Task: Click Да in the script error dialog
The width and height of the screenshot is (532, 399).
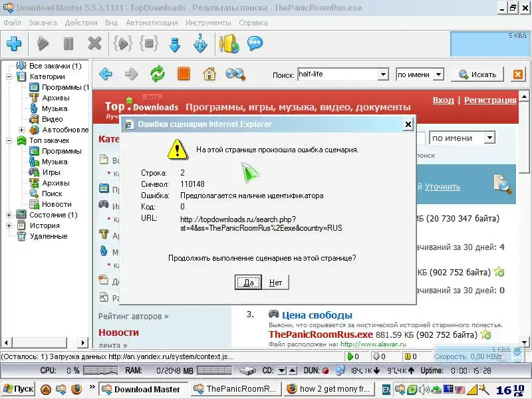Action: pos(248,282)
